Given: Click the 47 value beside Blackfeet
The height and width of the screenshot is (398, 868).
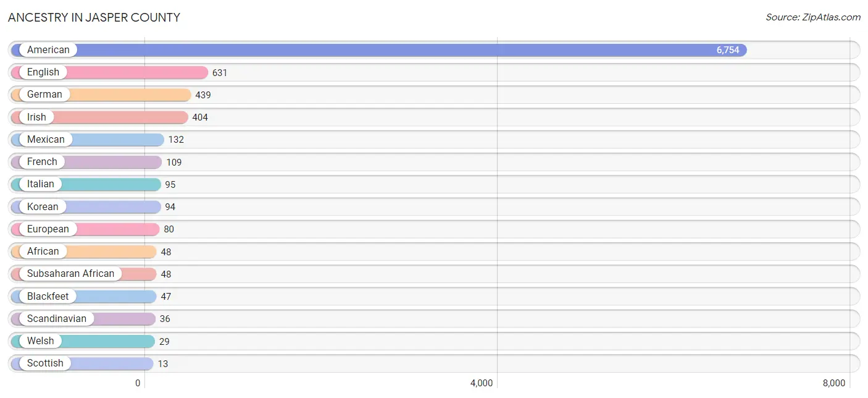Looking at the screenshot, I should point(165,297).
